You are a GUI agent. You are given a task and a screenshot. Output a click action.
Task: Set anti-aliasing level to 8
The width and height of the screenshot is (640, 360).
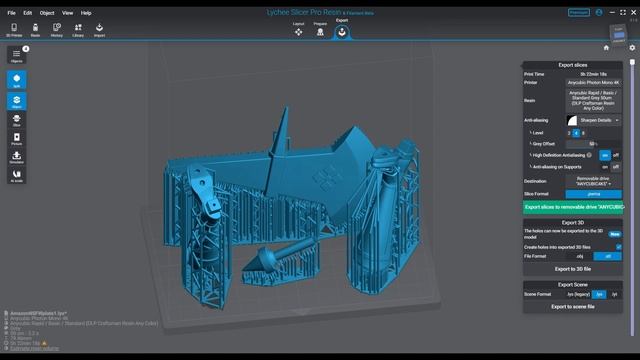(583, 133)
